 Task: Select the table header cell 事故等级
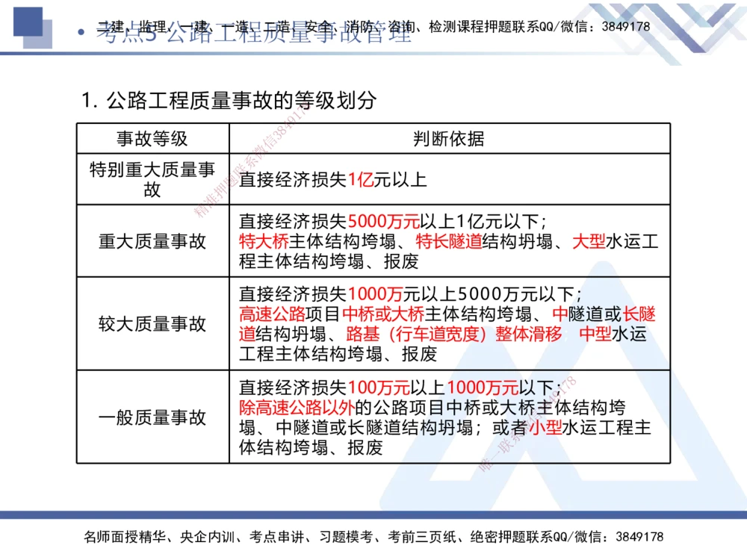click(152, 137)
